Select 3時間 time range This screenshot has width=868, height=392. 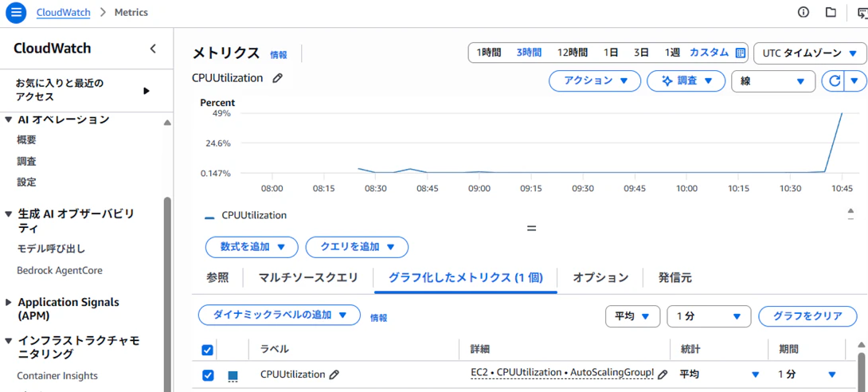529,53
